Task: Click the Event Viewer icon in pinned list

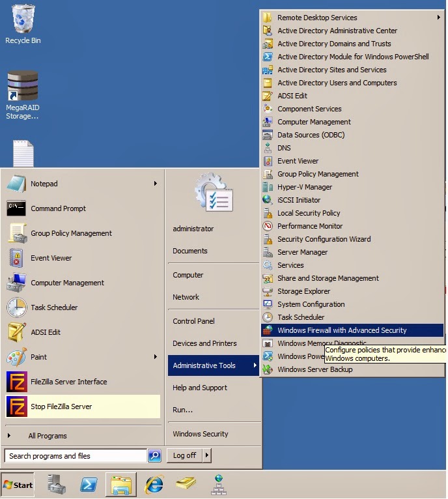Action: click(16, 258)
